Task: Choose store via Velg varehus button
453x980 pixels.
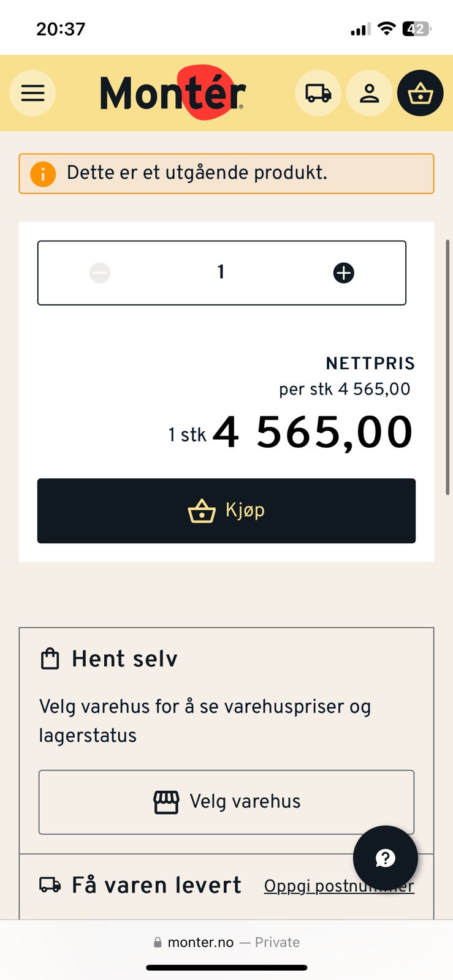Action: click(x=226, y=802)
